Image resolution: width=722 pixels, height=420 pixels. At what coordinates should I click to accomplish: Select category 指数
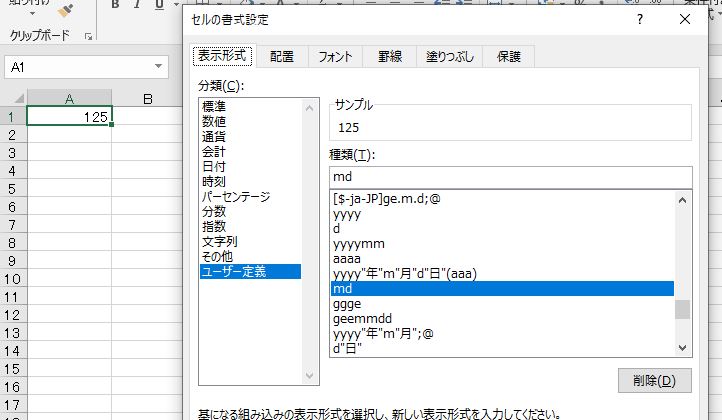[x=250, y=227]
